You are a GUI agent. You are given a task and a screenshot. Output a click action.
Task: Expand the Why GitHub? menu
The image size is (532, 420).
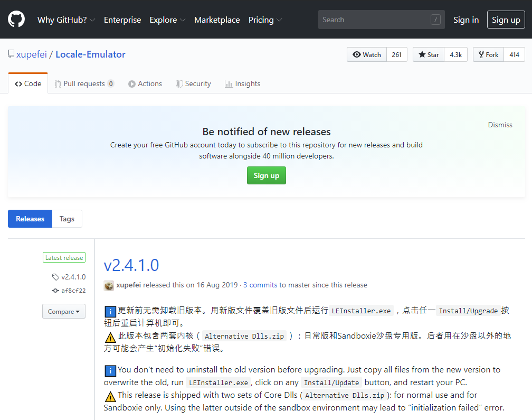click(66, 20)
